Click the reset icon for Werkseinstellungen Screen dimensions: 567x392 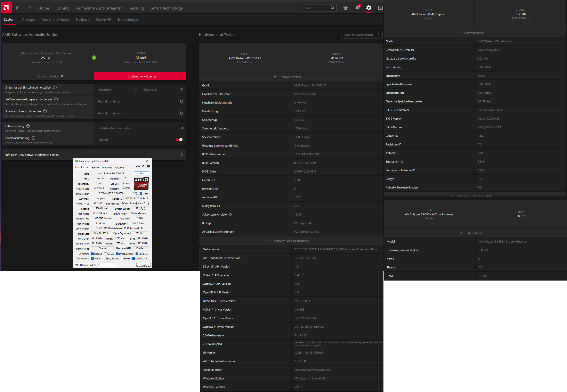(x=182, y=101)
